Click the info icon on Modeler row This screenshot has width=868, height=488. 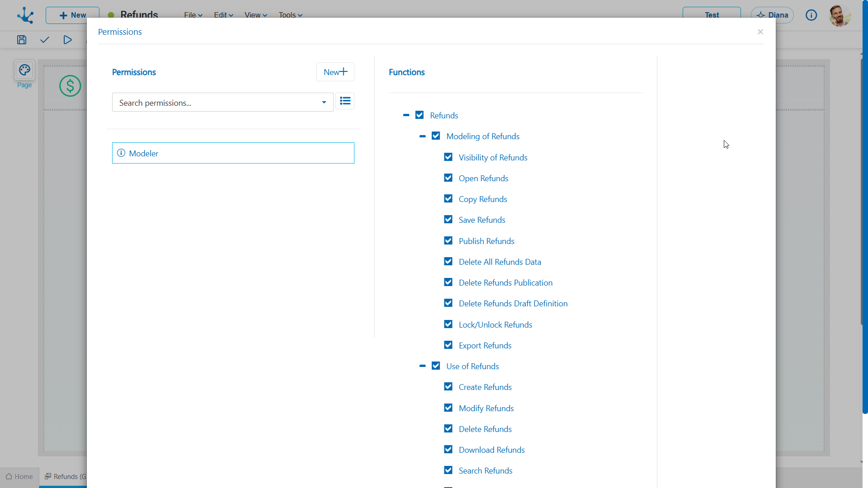click(x=121, y=153)
